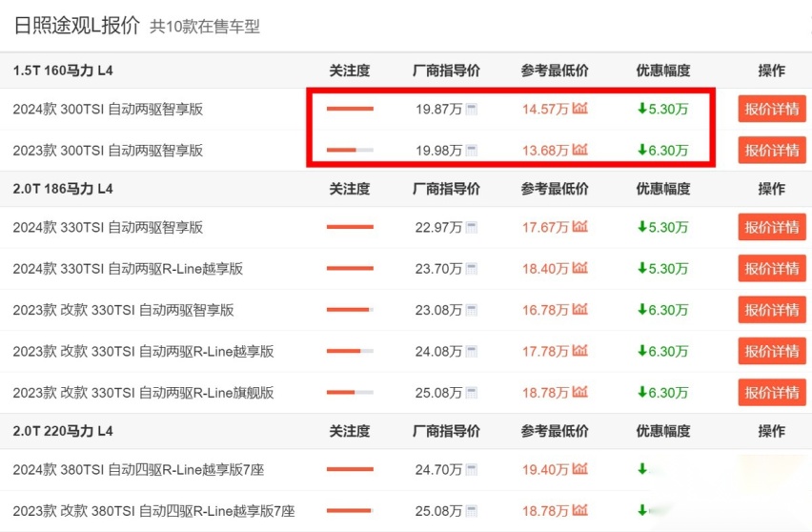Click the 厂商指导价 header in 1.5T section
Screen dimensions: 812x532
coord(446,71)
